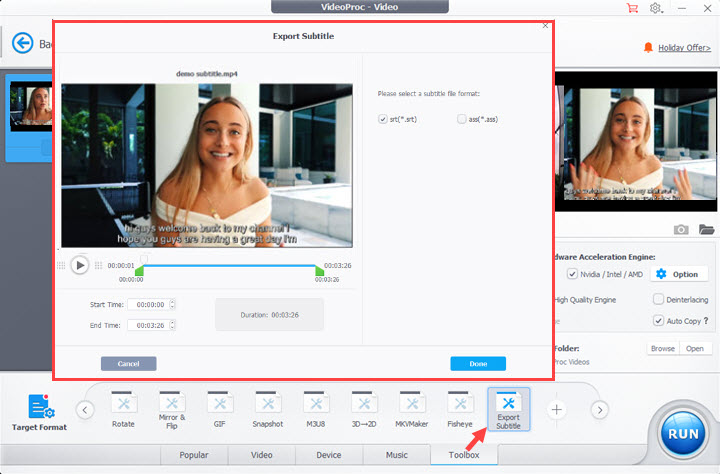Viewport: 720px width, 474px height.
Task: Open the output folder icon
Action: [706, 229]
